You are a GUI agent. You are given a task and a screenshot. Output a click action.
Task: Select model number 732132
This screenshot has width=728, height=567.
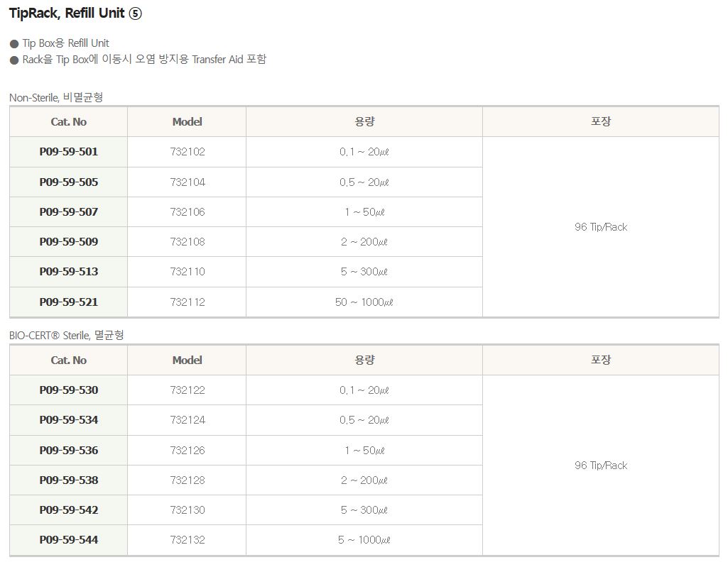[x=188, y=540]
